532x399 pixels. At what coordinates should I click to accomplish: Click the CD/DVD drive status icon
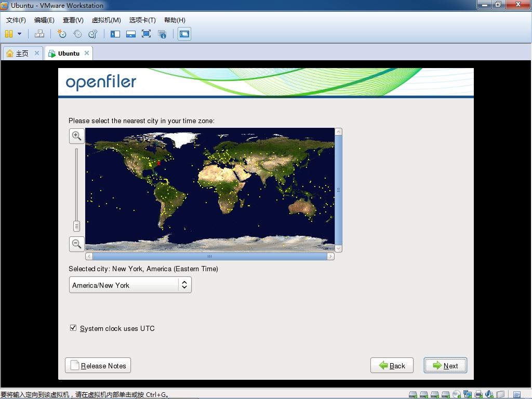tap(457, 394)
